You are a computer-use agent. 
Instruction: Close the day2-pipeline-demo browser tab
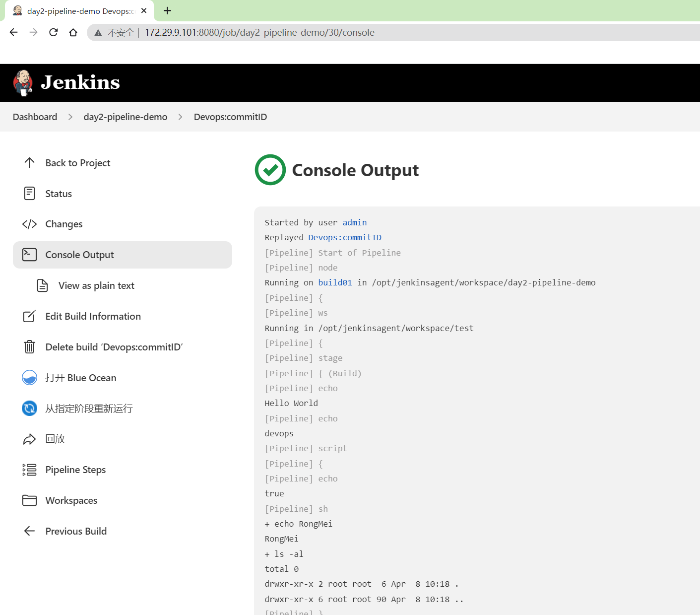coord(144,10)
